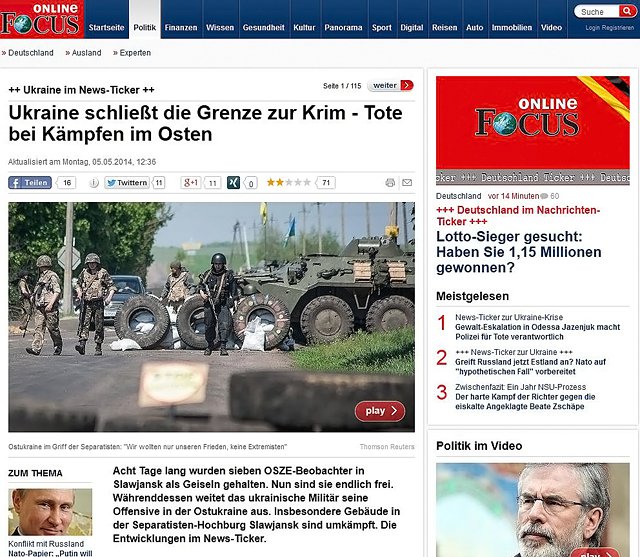Image resolution: width=640 pixels, height=557 pixels.
Task: Open the Finanzen menu item
Action: click(181, 27)
